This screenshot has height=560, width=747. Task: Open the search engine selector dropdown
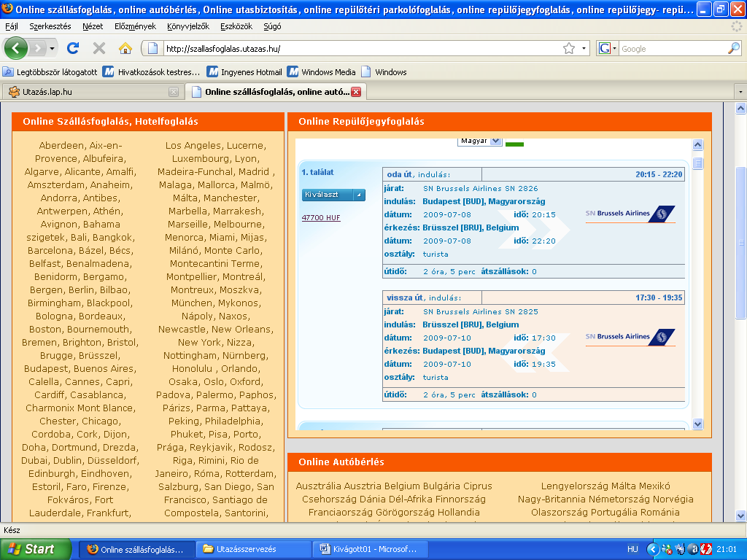pyautogui.click(x=614, y=49)
